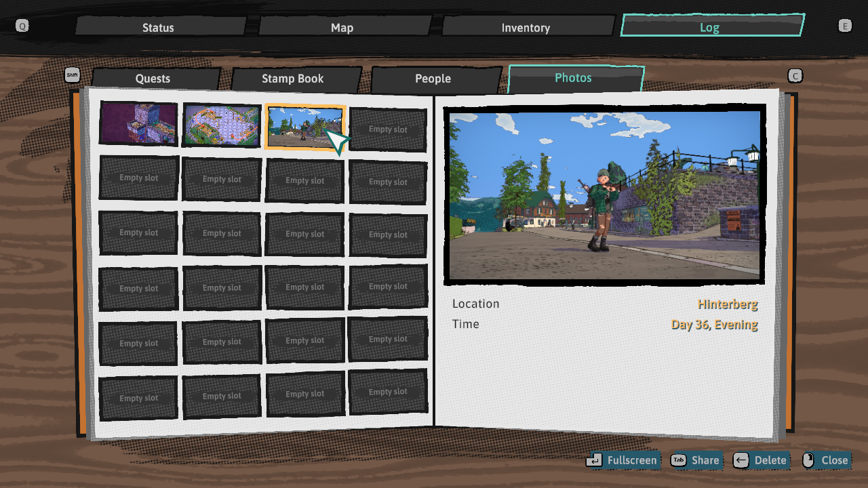Image resolution: width=868 pixels, height=488 pixels.
Task: Click the Day 36, Evening time value
Action: click(715, 325)
